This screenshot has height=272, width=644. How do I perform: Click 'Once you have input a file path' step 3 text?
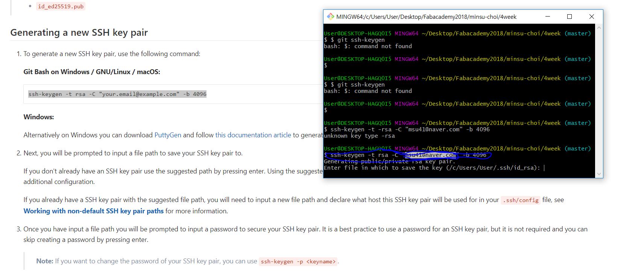tap(305, 234)
